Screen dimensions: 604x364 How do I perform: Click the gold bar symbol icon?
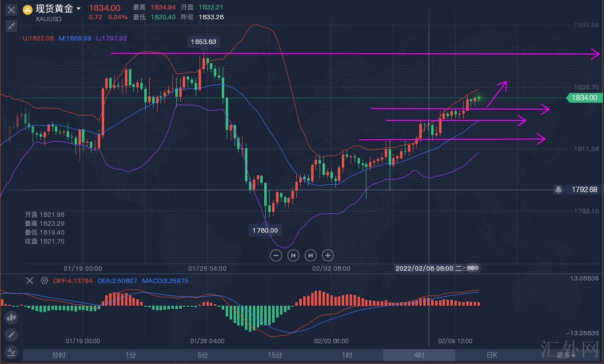click(x=28, y=9)
